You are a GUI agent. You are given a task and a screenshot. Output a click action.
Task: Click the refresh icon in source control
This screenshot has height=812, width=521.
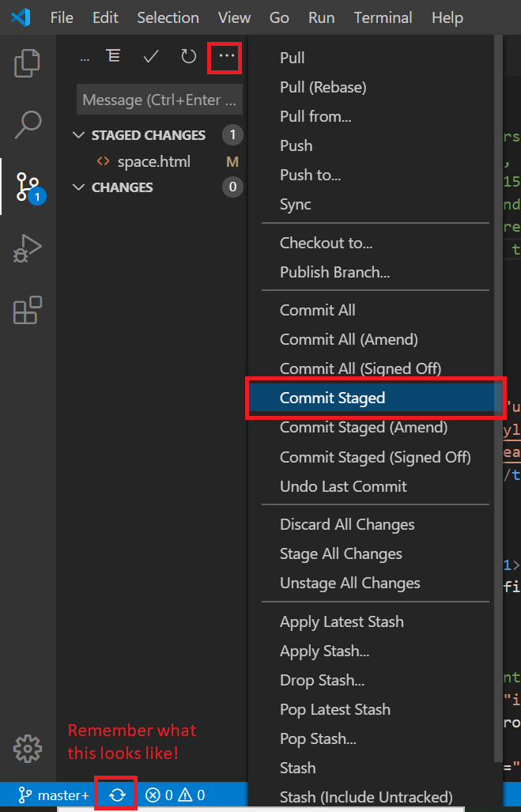188,56
